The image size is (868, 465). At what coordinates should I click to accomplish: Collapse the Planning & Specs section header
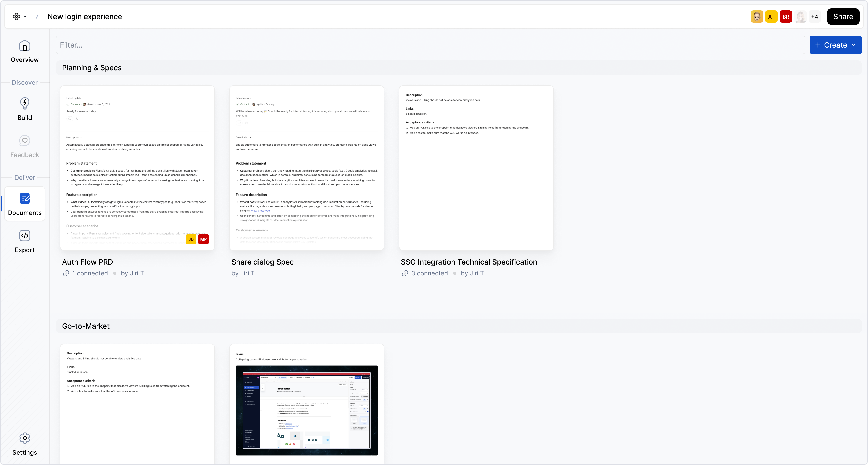tap(92, 67)
